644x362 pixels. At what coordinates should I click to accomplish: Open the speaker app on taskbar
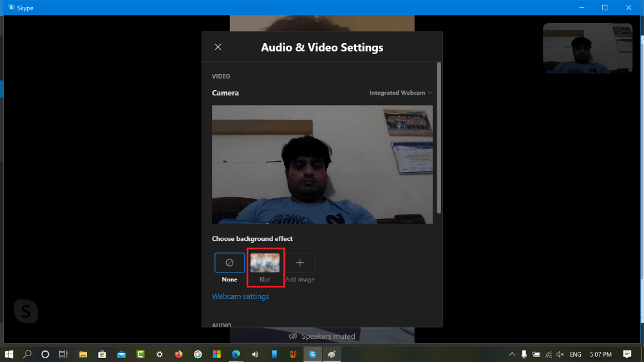point(255,354)
